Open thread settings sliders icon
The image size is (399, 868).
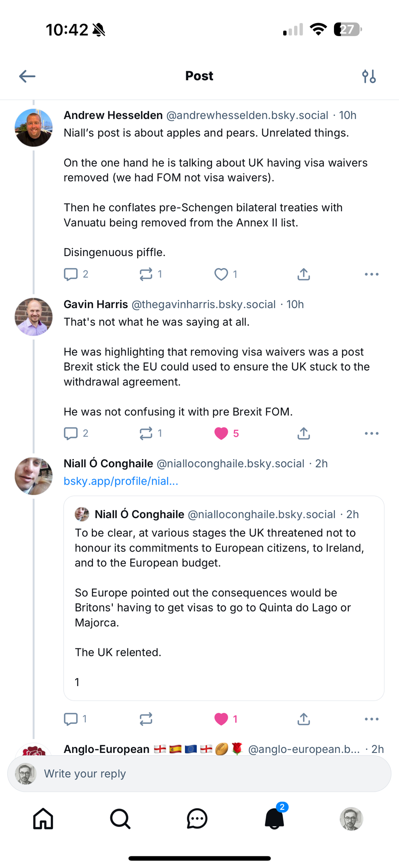click(x=369, y=76)
